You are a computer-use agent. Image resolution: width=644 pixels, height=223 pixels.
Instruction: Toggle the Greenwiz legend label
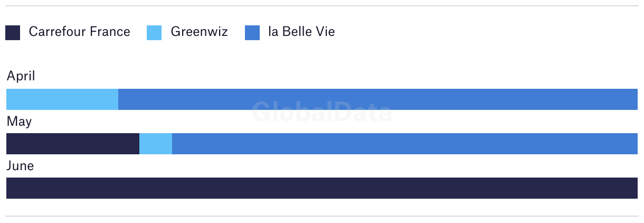[200, 32]
